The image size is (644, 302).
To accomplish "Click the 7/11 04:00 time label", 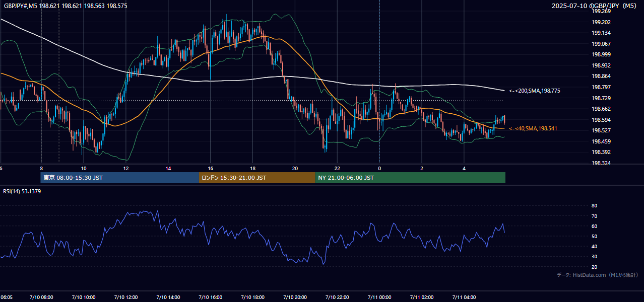I will [464, 297].
